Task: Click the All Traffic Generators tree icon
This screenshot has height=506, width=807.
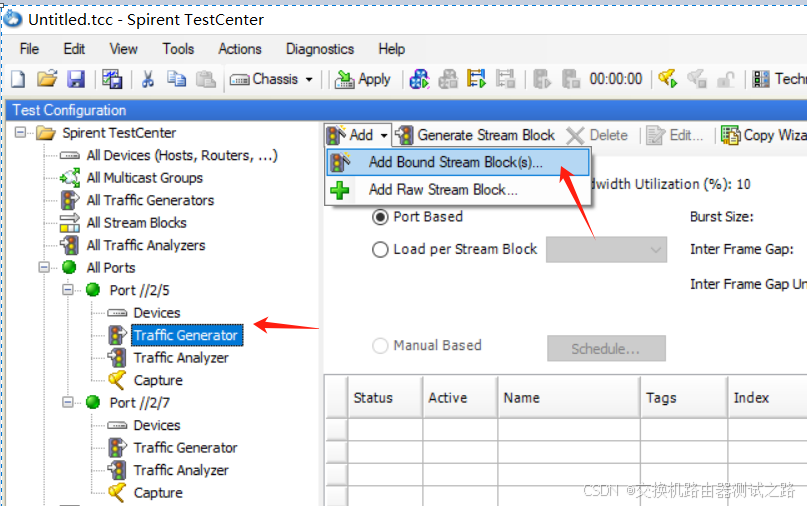Action: coord(69,200)
